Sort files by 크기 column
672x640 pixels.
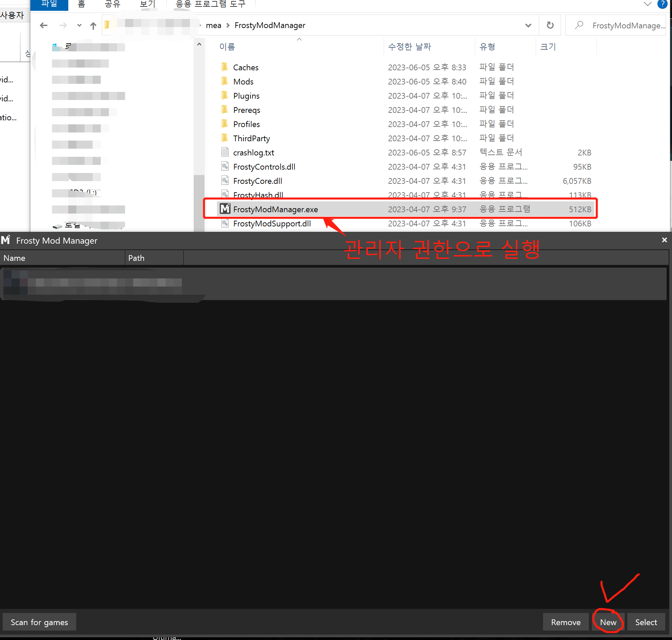click(548, 47)
